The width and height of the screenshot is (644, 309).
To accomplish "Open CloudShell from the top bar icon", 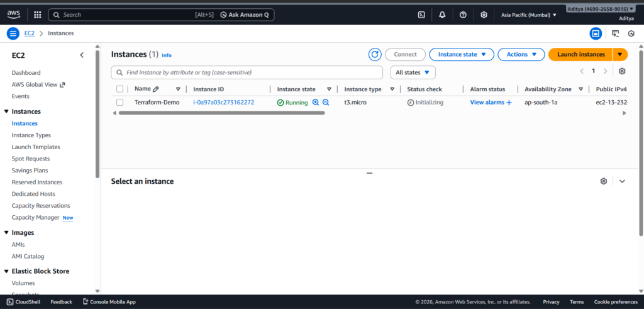I will pyautogui.click(x=421, y=14).
